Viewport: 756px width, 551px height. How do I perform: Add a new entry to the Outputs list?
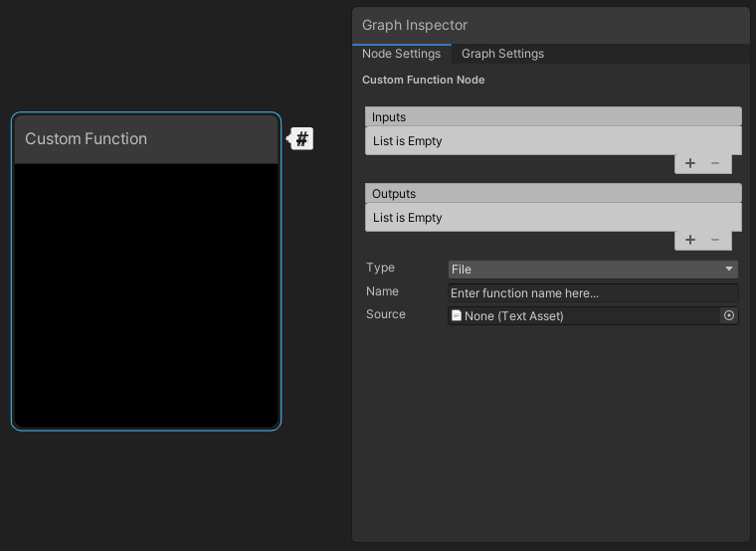tap(690, 240)
